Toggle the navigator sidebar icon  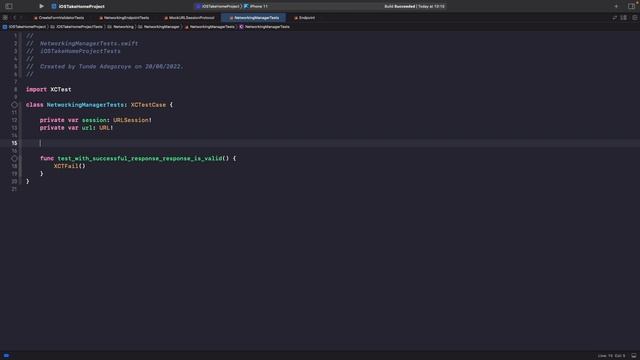(9, 6)
